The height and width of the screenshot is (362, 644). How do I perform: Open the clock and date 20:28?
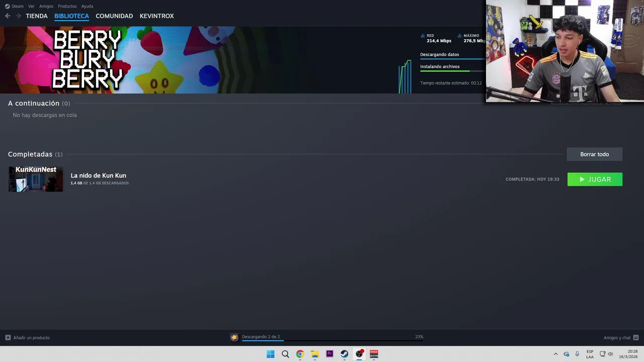coord(628,354)
